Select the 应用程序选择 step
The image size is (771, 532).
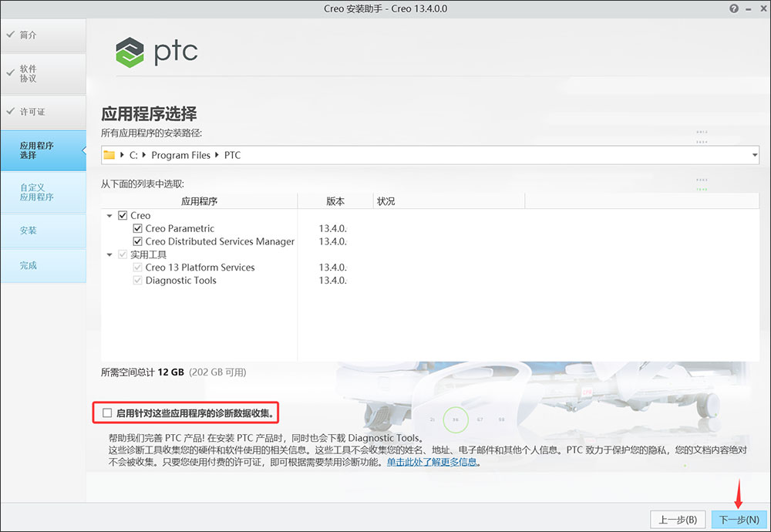[x=43, y=150]
